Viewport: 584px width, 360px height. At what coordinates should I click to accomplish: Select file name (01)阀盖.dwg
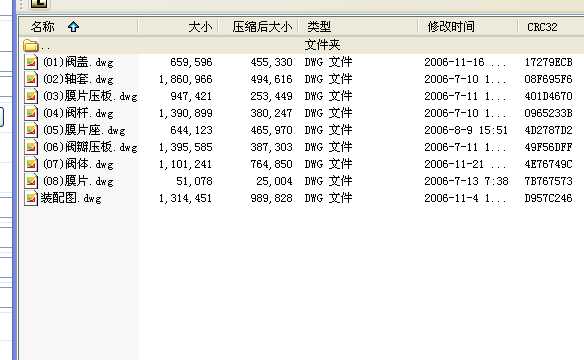point(78,62)
